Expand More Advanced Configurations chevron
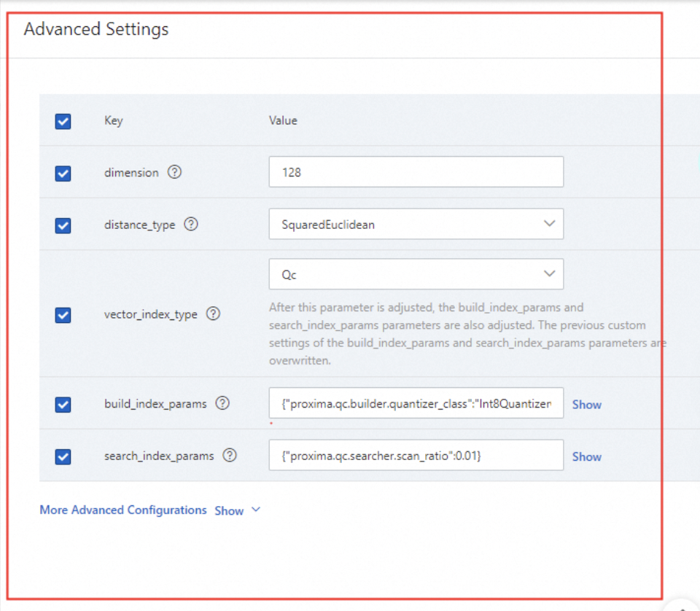The height and width of the screenshot is (611, 700). [x=255, y=510]
